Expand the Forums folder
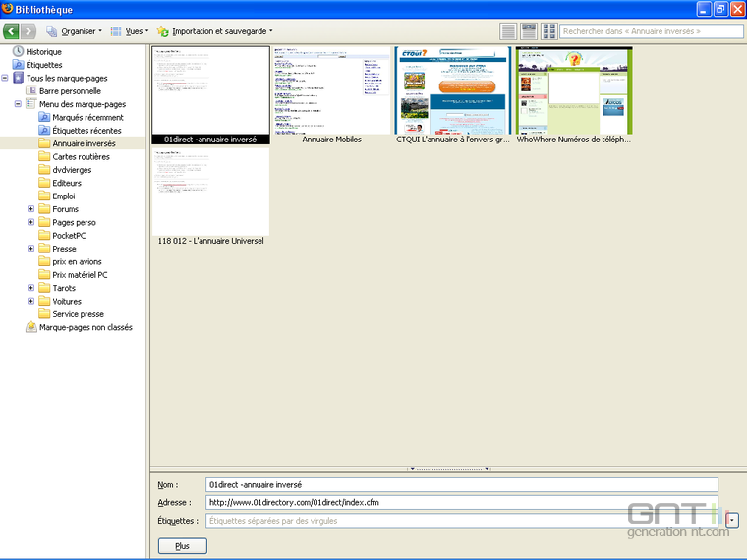 point(31,209)
